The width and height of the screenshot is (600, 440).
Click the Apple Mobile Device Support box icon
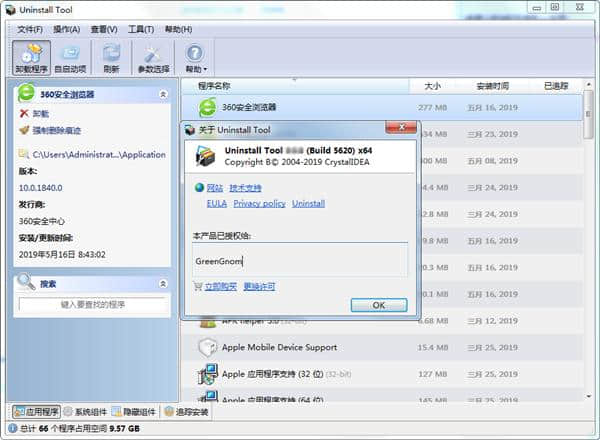point(208,347)
